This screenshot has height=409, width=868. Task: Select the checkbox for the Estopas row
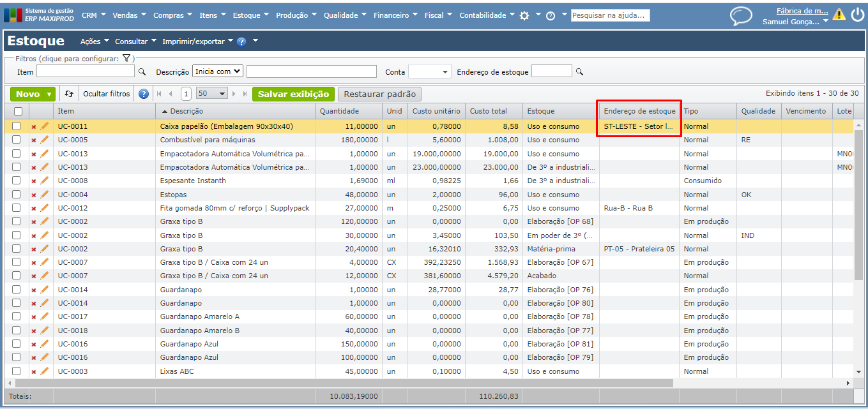click(x=17, y=195)
